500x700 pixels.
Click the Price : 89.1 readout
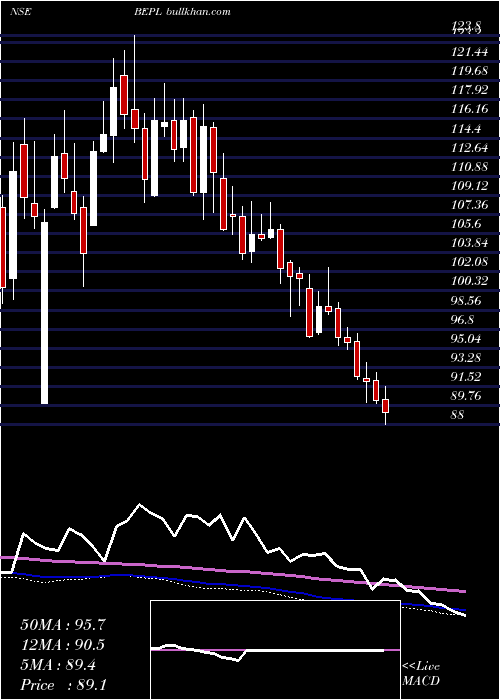[62, 685]
